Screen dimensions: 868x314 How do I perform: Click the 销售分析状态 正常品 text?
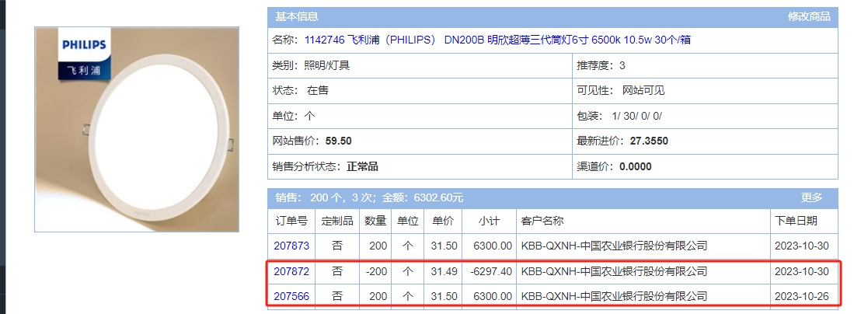tap(326, 166)
